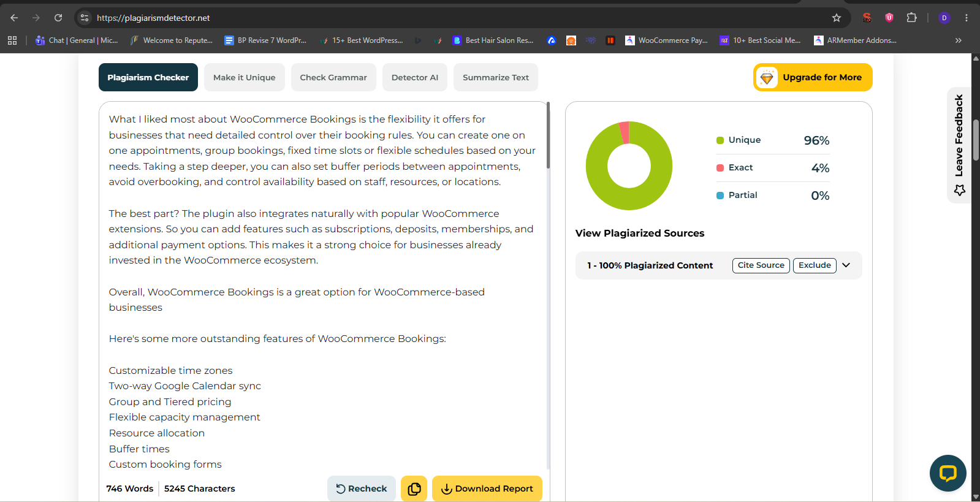Open Welcome to Repute bookmark
980x502 pixels.
[172, 40]
